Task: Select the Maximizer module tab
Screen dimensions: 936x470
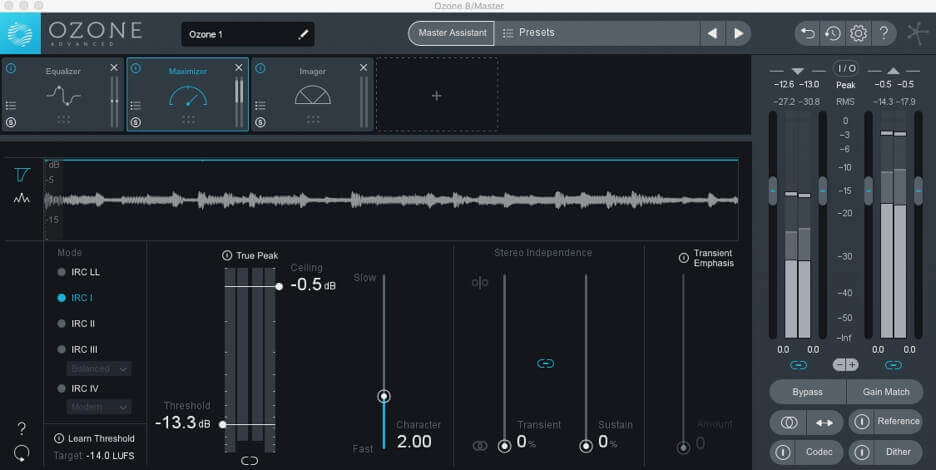Action: 187,94
